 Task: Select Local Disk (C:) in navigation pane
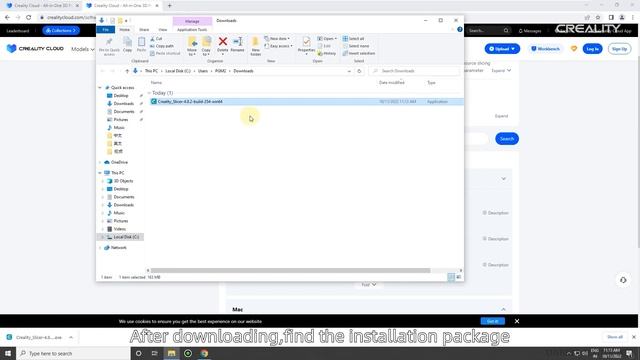coord(123,237)
